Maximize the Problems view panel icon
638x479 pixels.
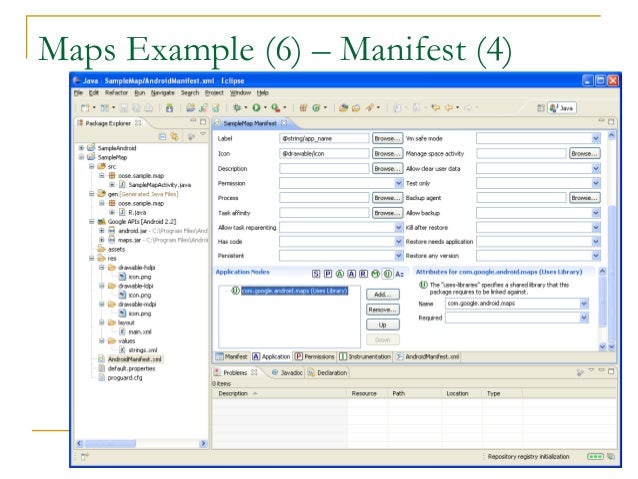coord(611,371)
